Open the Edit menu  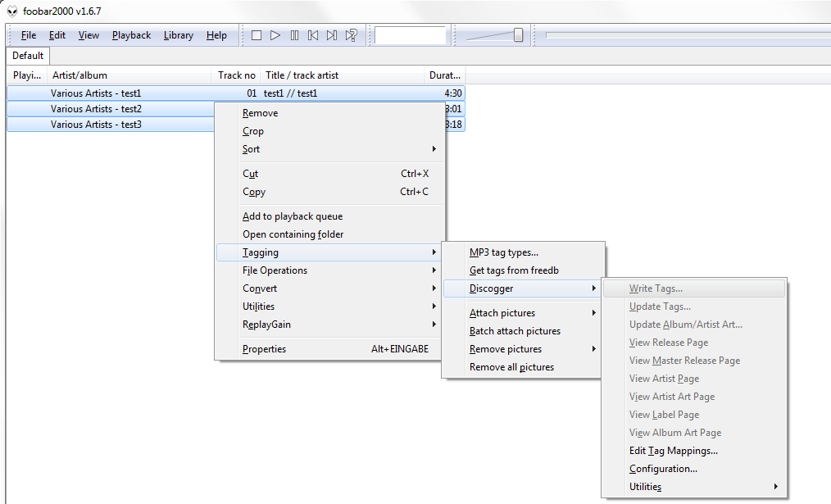[x=57, y=35]
